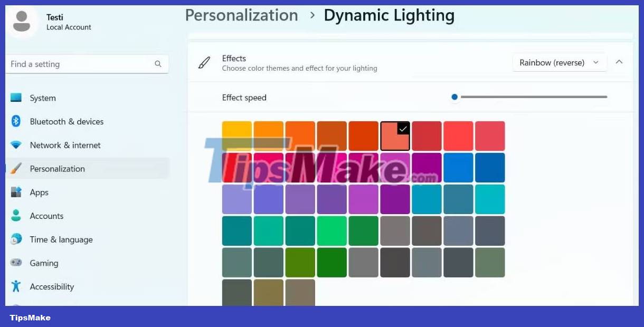Select the Bluetooth & devices icon
The image size is (644, 327).
pos(16,121)
